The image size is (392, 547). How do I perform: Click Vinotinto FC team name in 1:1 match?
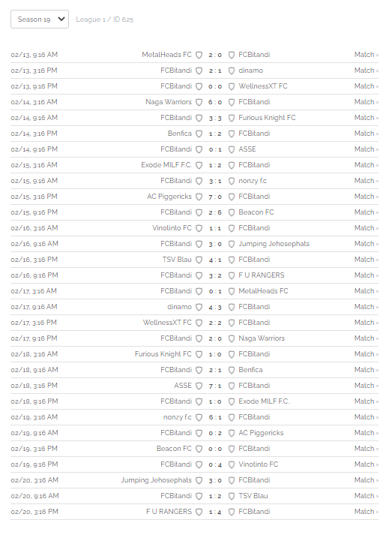[x=172, y=228]
